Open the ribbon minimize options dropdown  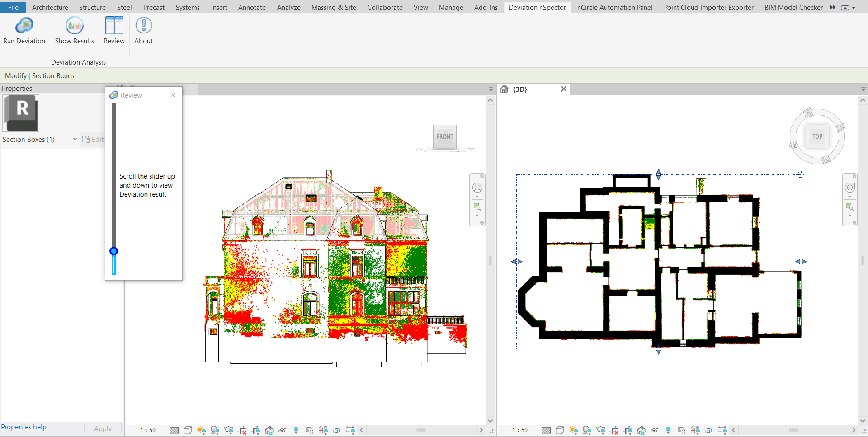pyautogui.click(x=854, y=8)
